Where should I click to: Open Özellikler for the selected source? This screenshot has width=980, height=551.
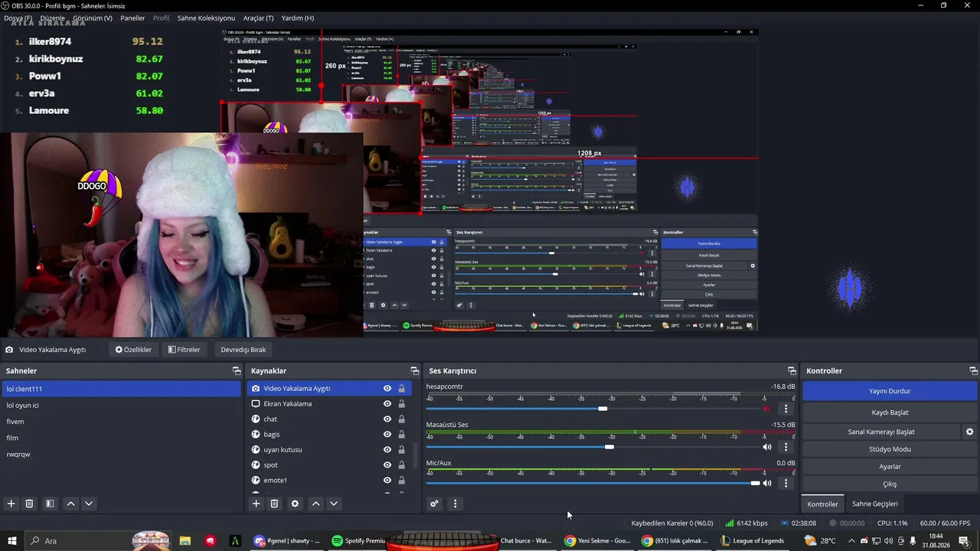pyautogui.click(x=133, y=350)
